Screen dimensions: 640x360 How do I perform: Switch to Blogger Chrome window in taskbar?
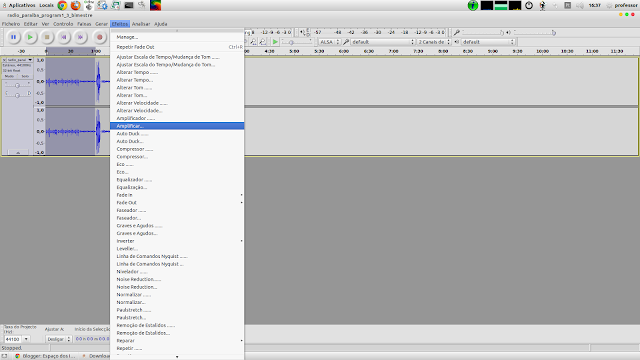pos(45,356)
